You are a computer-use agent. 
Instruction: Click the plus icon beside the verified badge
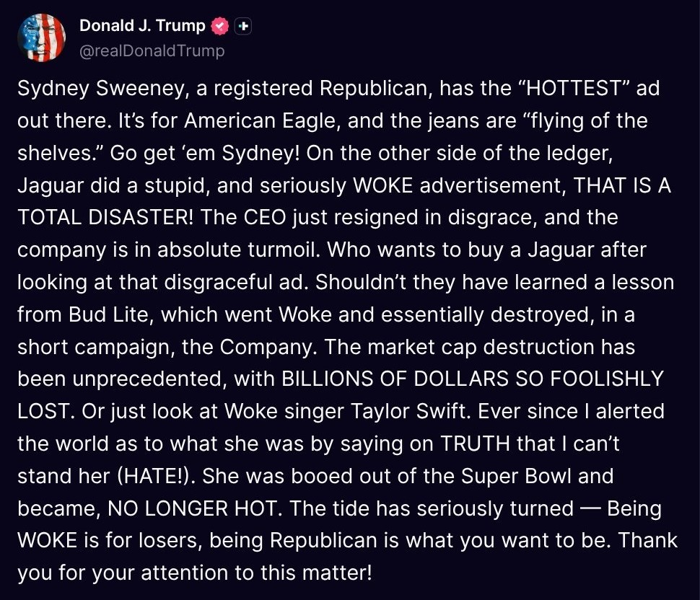(x=243, y=27)
